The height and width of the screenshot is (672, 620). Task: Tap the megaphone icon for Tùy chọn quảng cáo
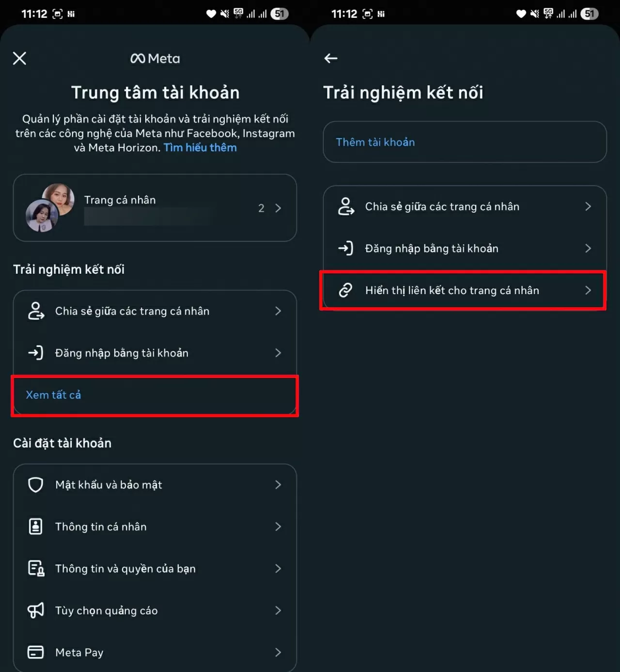[35, 610]
